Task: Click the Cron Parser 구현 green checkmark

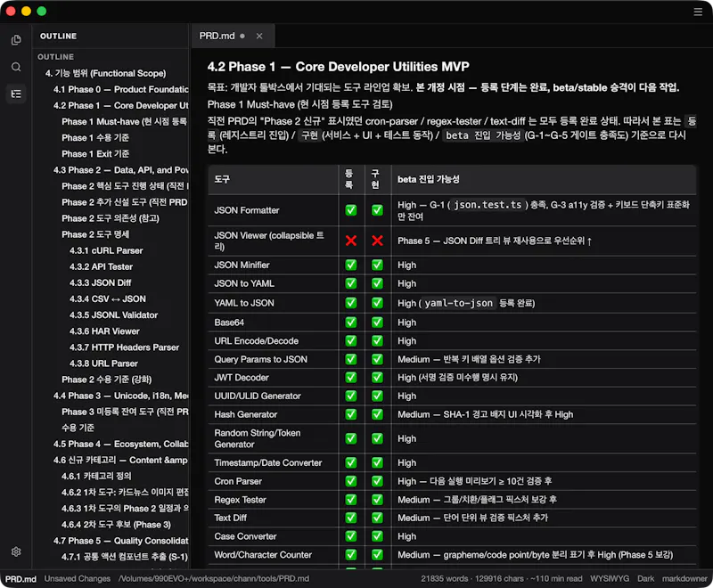Action: pyautogui.click(x=377, y=481)
